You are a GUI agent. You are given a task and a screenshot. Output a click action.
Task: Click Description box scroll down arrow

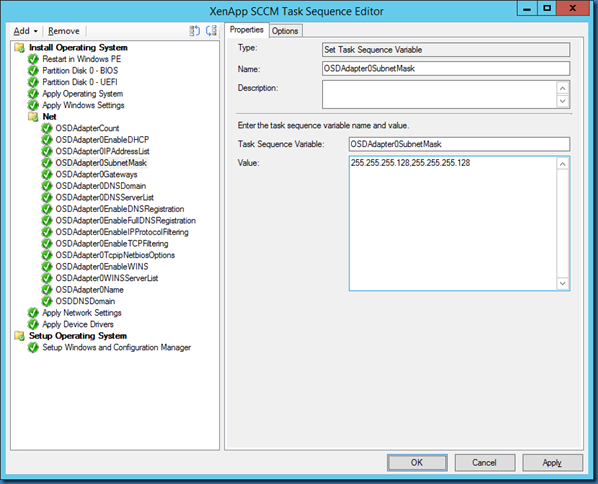point(563,101)
